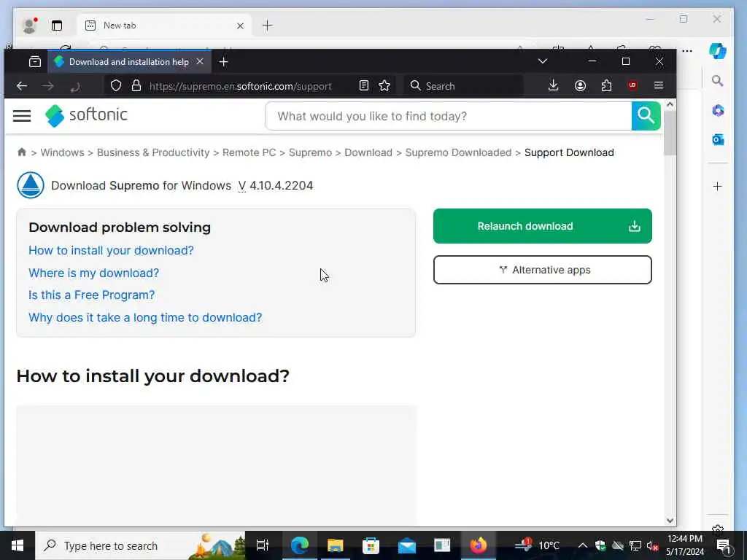Open Edge settings and more ellipsis

[x=687, y=50]
